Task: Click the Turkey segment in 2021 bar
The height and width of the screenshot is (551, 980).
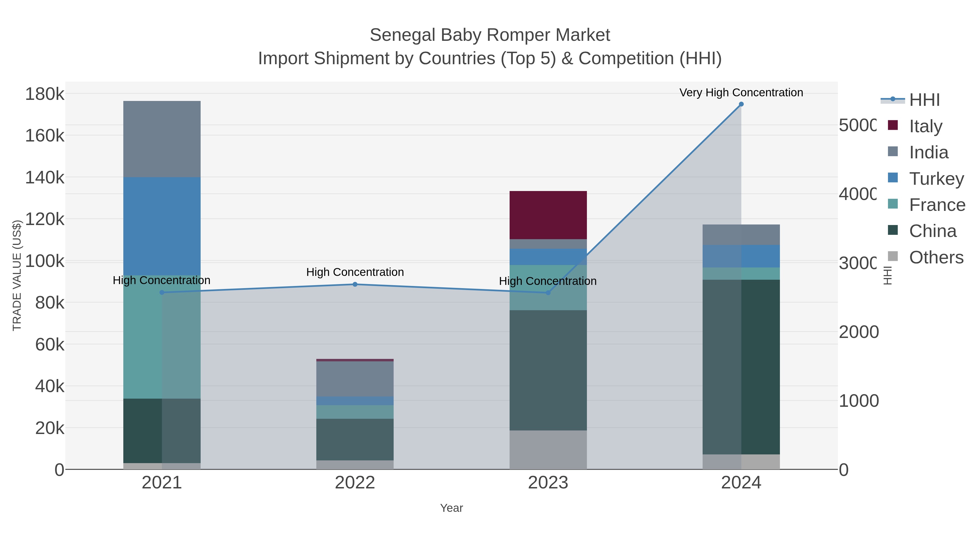Action: (162, 226)
